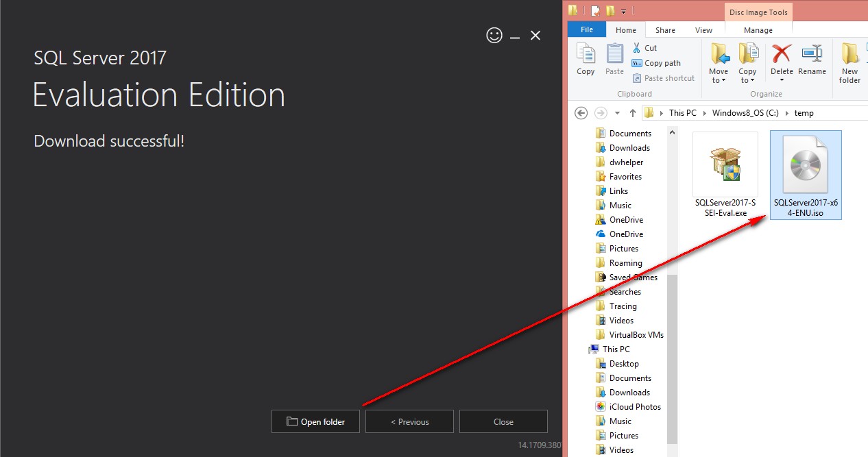Switch to the Share ribbon tab

[665, 30]
